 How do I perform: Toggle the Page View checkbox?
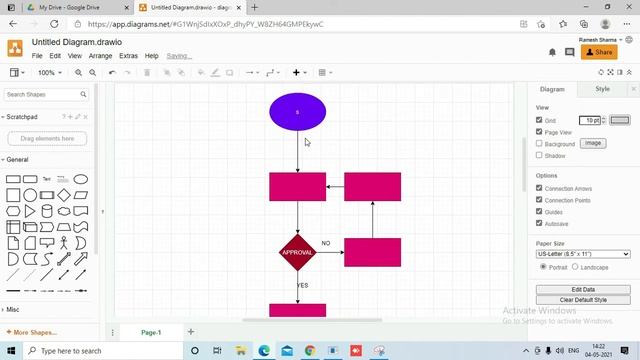[x=539, y=132]
